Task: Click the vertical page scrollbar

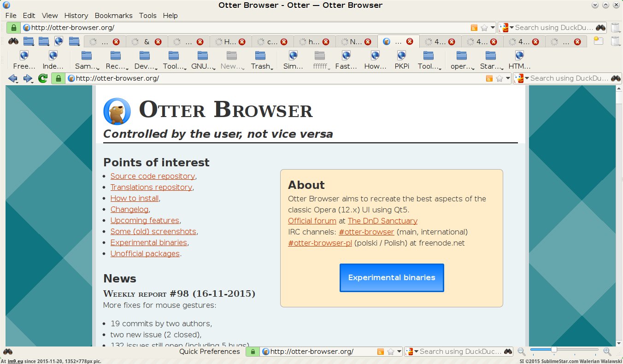Action: click(x=619, y=216)
